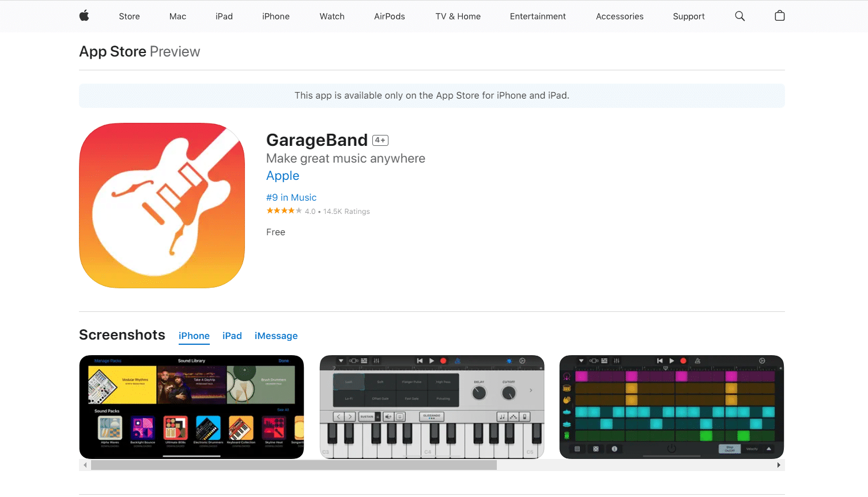868x497 pixels.
Task: Click the Screenshots section heading
Action: pos(122,335)
